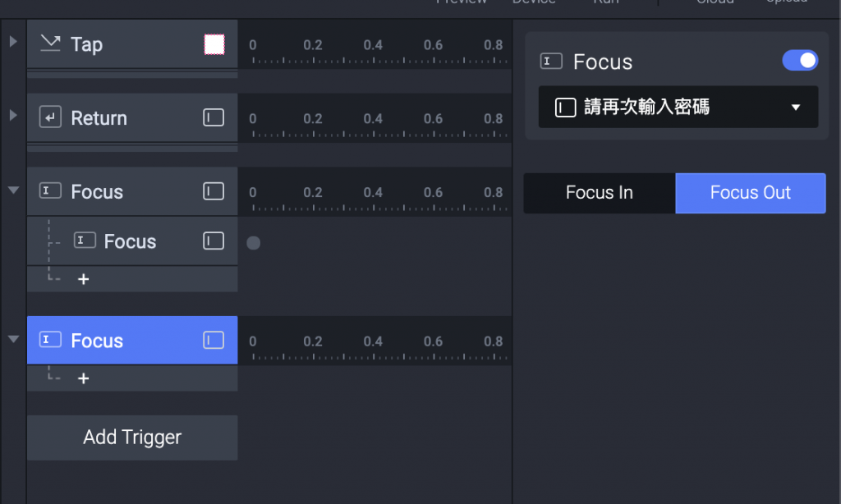Click the Tap trigger's white color swatch
Viewport: 841px width, 504px height.
click(214, 44)
